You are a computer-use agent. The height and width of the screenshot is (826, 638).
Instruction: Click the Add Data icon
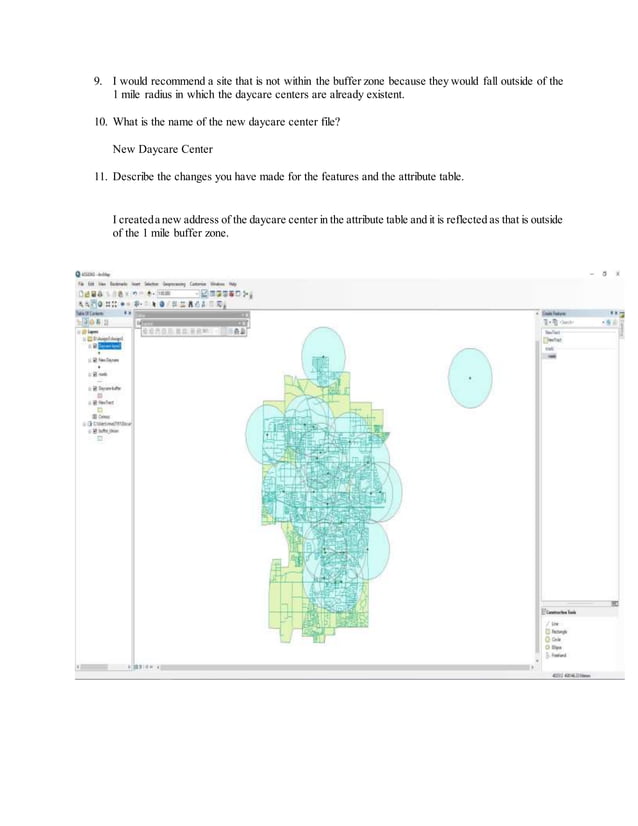[x=150, y=294]
